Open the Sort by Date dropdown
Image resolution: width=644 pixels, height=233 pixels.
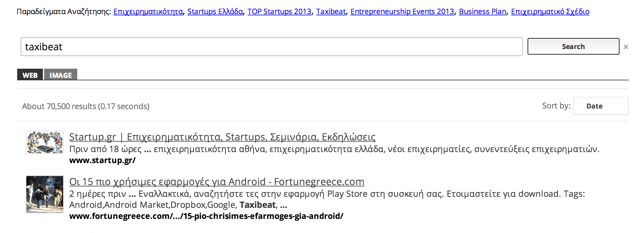(x=600, y=106)
